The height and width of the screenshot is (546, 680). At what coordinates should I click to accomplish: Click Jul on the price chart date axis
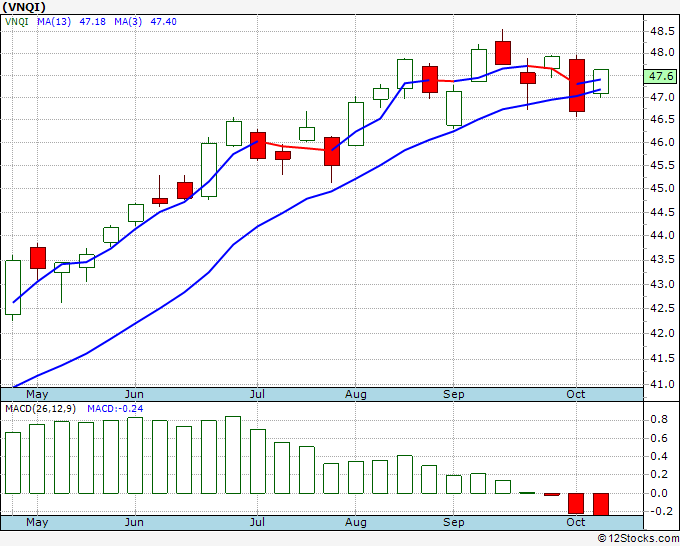point(257,395)
